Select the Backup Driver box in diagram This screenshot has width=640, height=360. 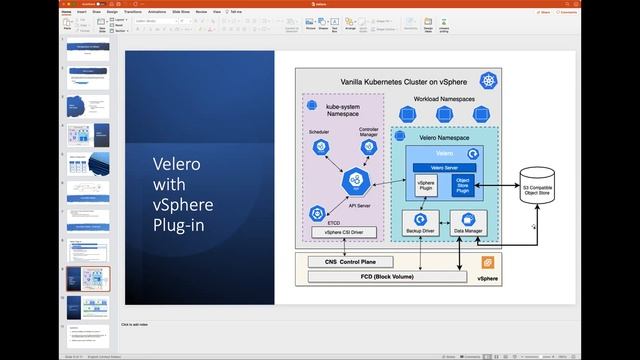click(x=420, y=223)
